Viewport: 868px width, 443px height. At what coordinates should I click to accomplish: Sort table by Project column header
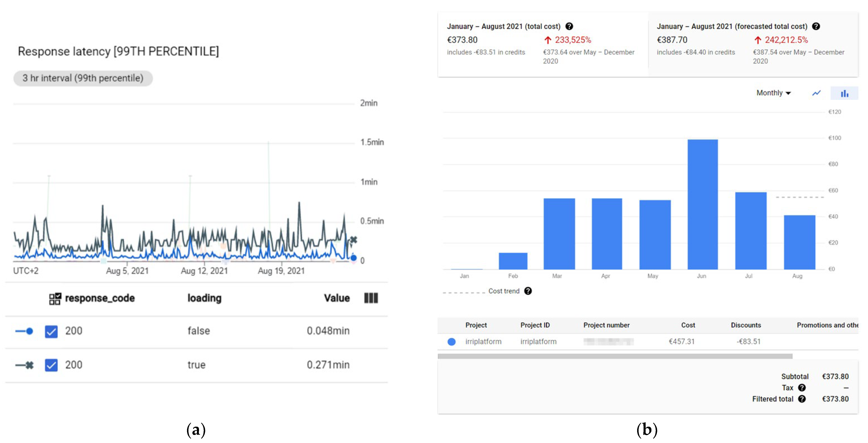476,325
